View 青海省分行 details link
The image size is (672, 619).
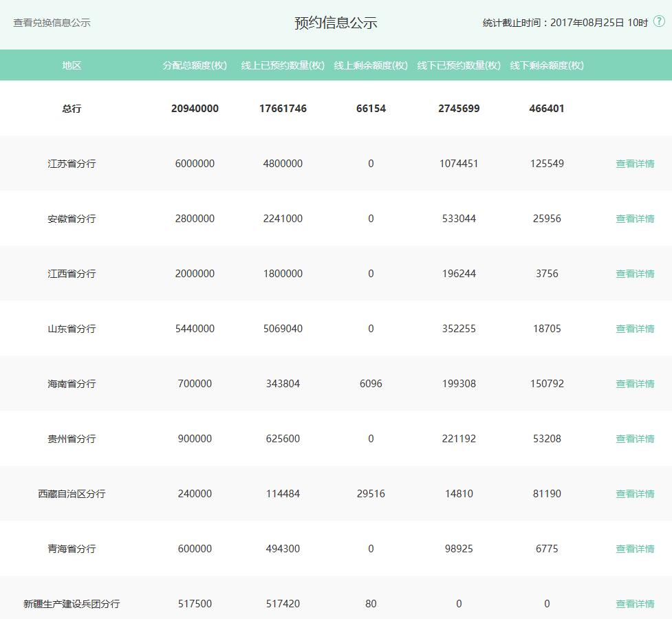(x=634, y=549)
